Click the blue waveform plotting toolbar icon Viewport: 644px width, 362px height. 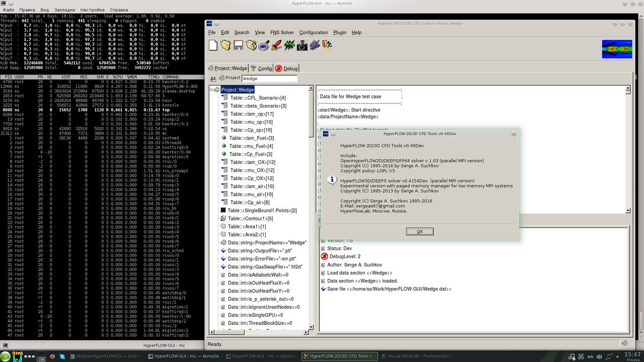click(x=315, y=45)
